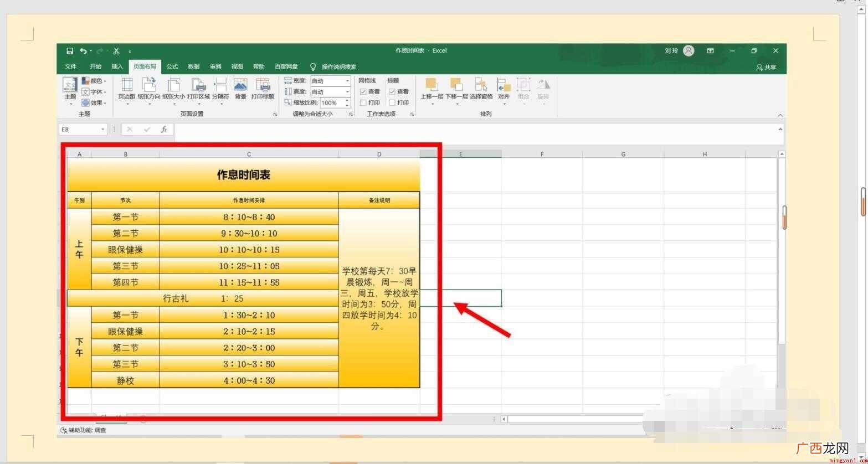Expand the formula bar chevron
The height and width of the screenshot is (464, 868).
click(780, 129)
